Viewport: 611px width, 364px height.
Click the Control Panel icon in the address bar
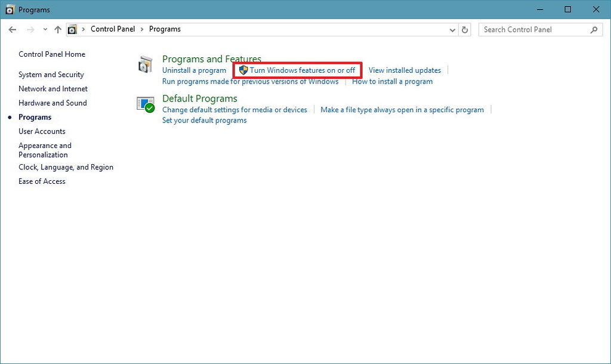coord(72,29)
